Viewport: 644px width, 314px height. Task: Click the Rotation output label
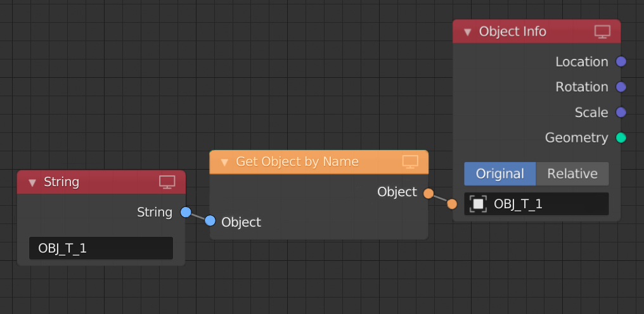tap(582, 87)
